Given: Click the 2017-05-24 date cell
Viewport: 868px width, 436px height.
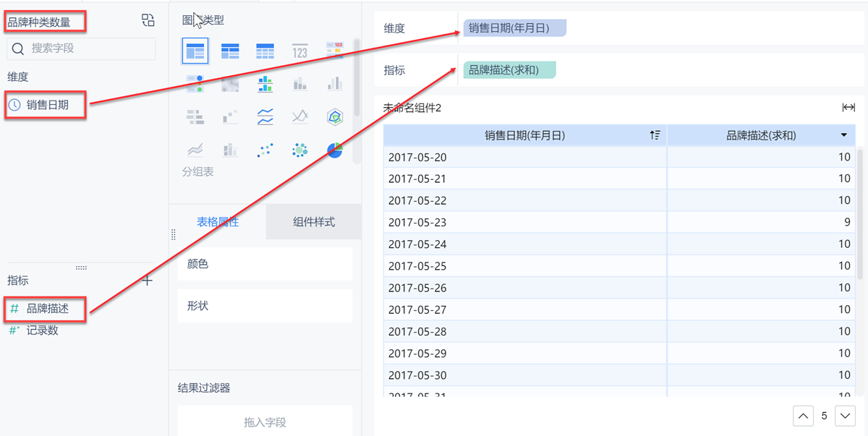Looking at the screenshot, I should pyautogui.click(x=524, y=244).
